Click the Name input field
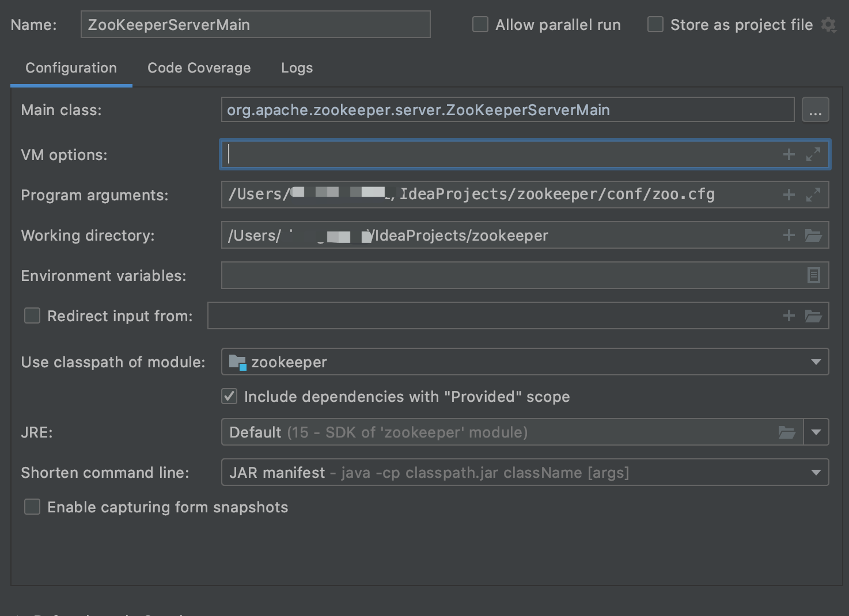Screen dimensions: 849x616 [256, 25]
